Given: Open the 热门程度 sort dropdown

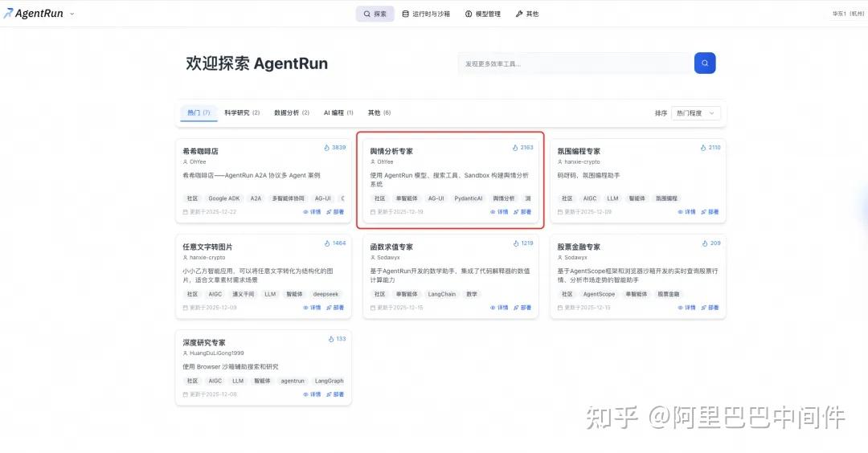Looking at the screenshot, I should click(696, 112).
